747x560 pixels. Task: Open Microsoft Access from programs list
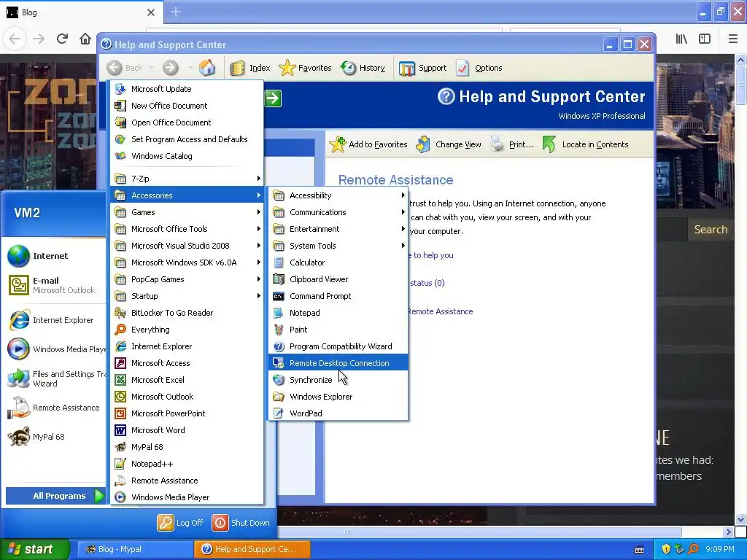187,363
